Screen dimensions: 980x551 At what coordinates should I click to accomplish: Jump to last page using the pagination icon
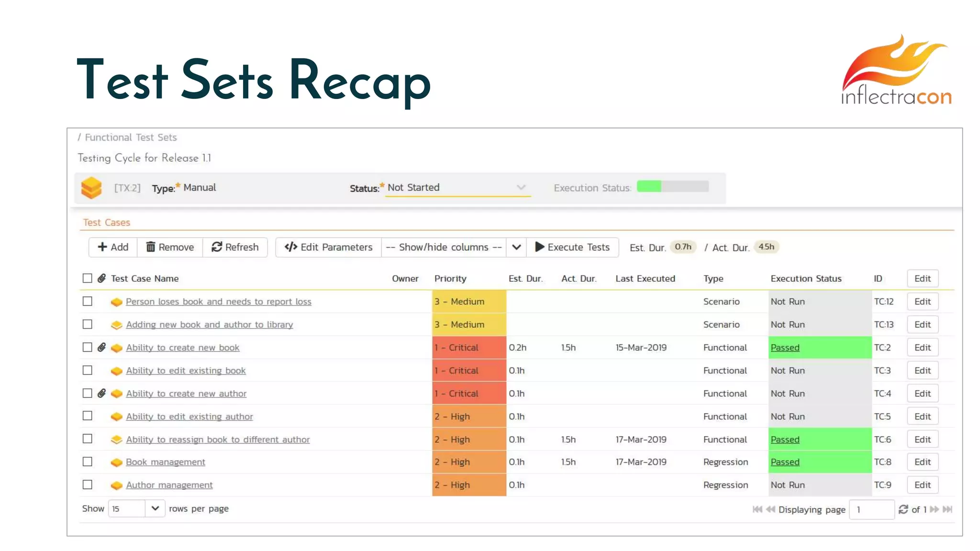[x=947, y=509]
